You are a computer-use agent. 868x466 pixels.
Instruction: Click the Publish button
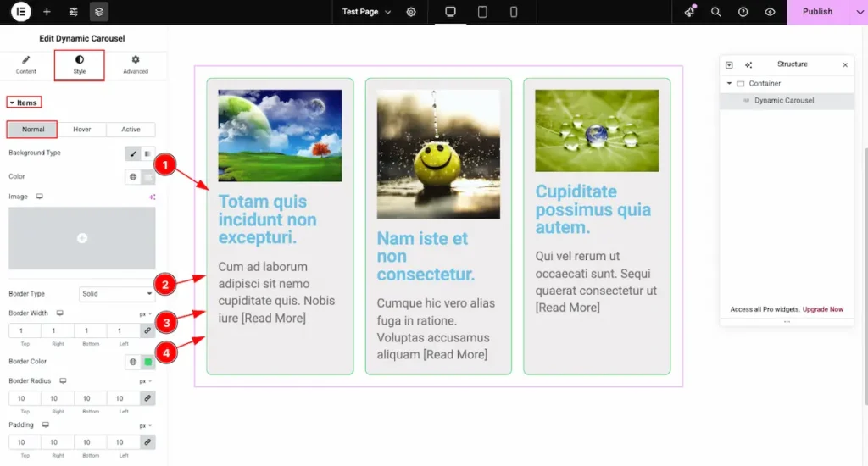click(817, 12)
